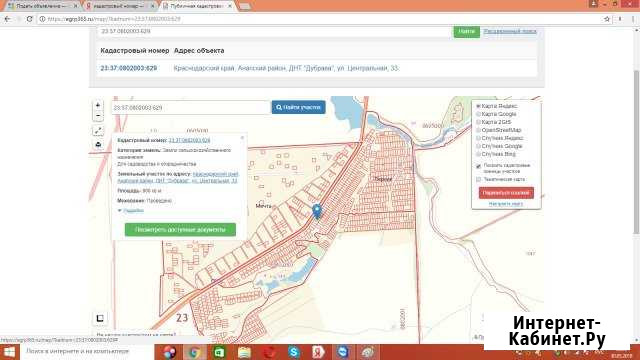The height and width of the screenshot is (360, 640).
Task: Click the map search input field
Action: tap(191, 107)
